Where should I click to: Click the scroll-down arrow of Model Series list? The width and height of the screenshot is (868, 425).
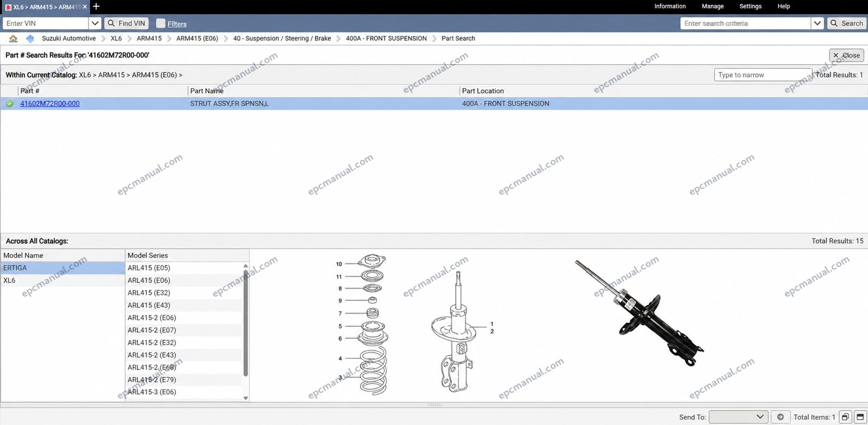(x=245, y=398)
